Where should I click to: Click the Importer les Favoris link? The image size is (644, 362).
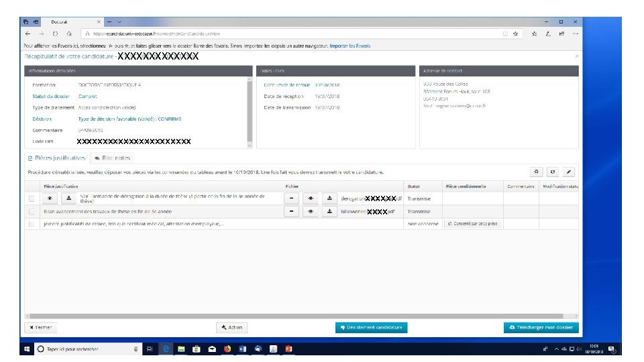pos(350,46)
